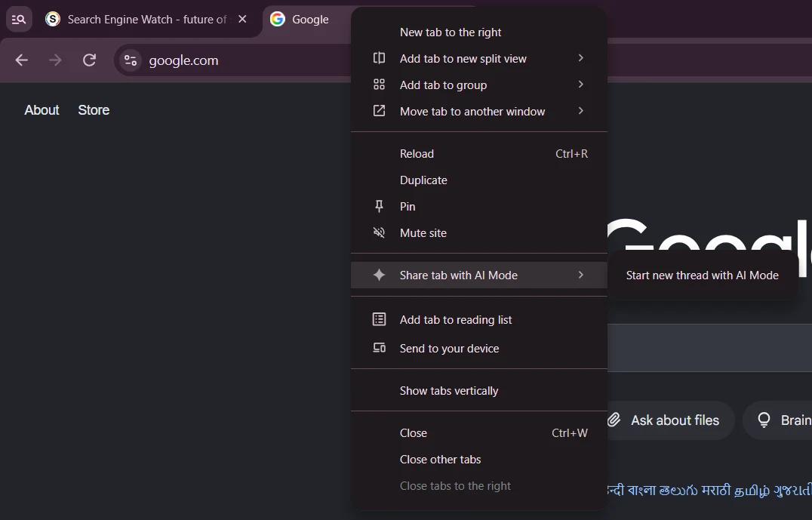
Task: Choose Start new thread with AI Mode
Action: tap(703, 275)
